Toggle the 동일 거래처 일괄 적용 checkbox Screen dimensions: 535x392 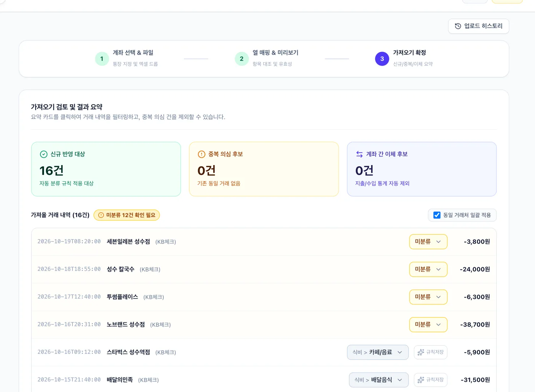pyautogui.click(x=437, y=215)
